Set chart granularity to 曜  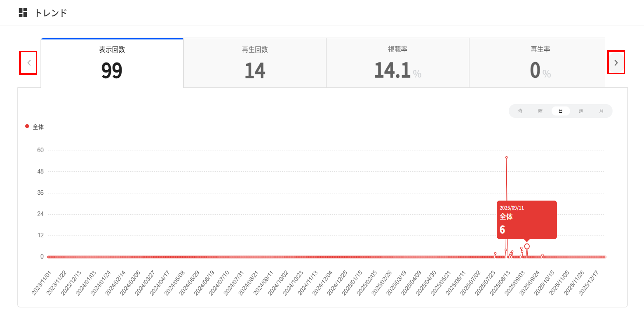540,111
